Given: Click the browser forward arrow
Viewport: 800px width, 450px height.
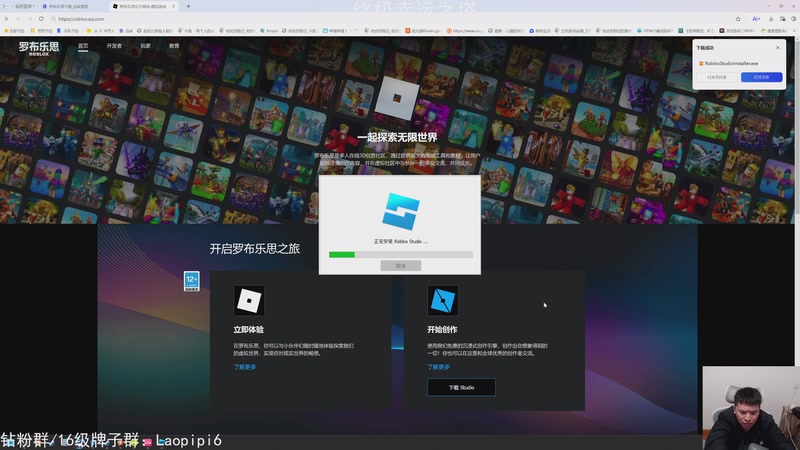Looking at the screenshot, I should point(30,19).
